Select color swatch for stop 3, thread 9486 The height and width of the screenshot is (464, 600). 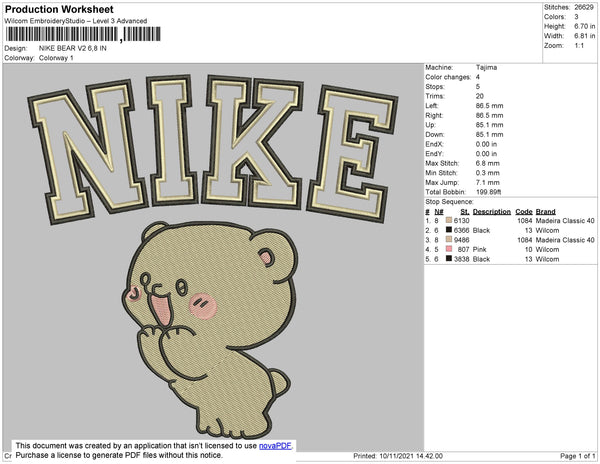click(449, 239)
